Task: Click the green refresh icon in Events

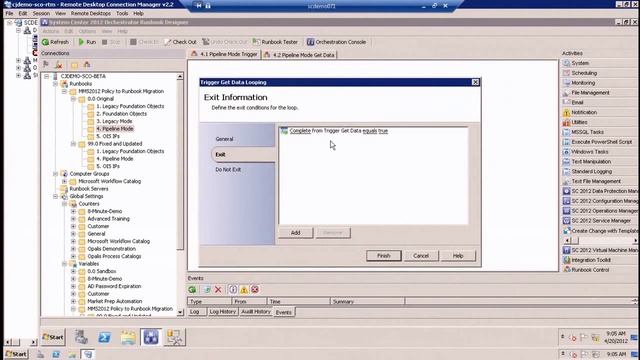Action: [192, 289]
